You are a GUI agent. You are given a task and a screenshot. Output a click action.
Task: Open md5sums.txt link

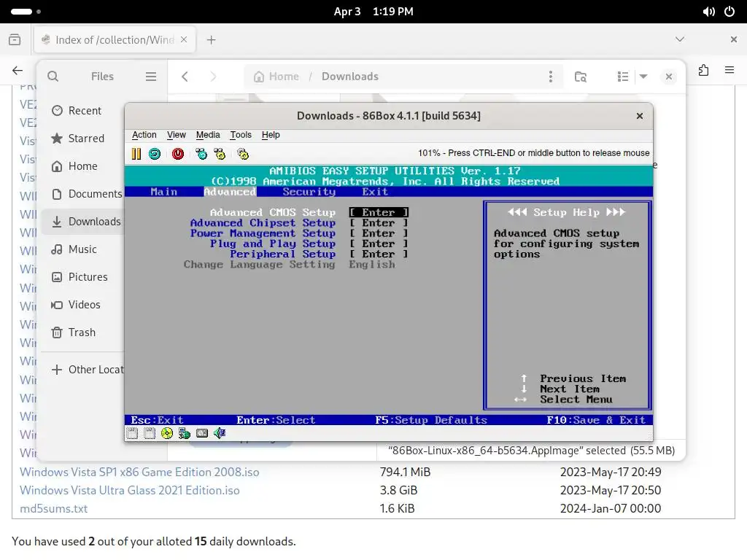pyautogui.click(x=54, y=508)
